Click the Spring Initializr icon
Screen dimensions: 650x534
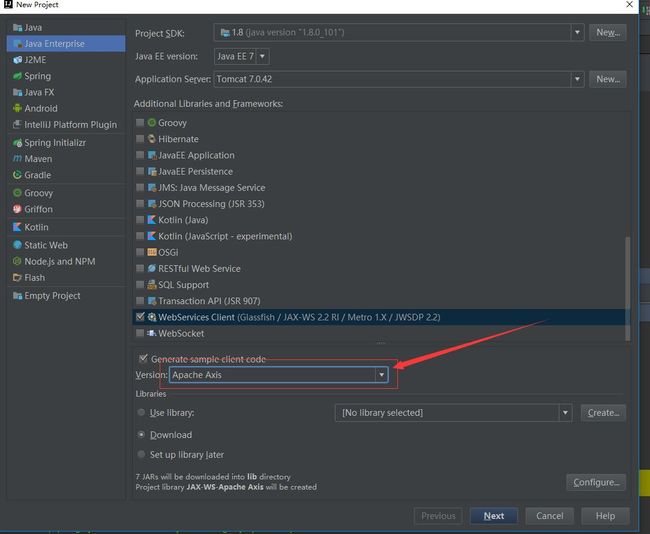17,143
